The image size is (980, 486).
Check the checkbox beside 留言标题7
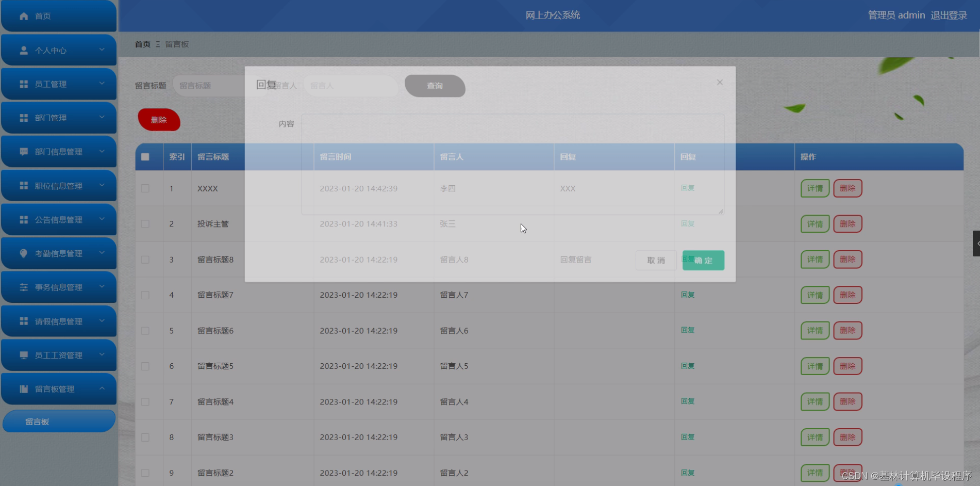coord(145,295)
